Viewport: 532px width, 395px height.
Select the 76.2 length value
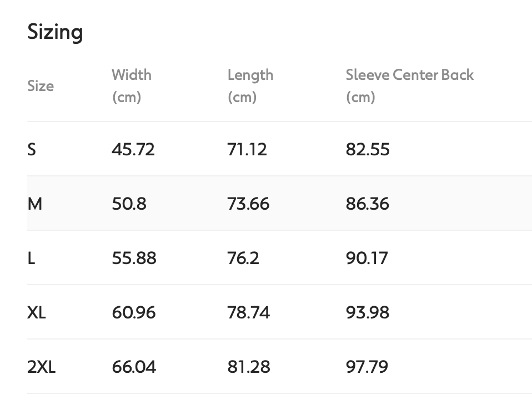point(243,258)
